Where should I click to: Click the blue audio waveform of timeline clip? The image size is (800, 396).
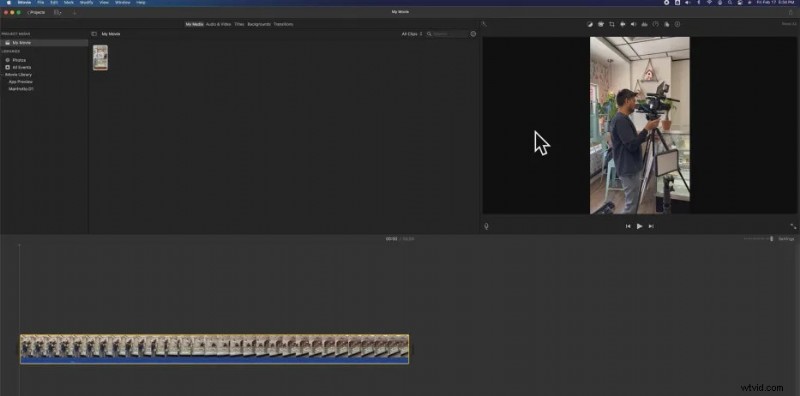[214, 360]
